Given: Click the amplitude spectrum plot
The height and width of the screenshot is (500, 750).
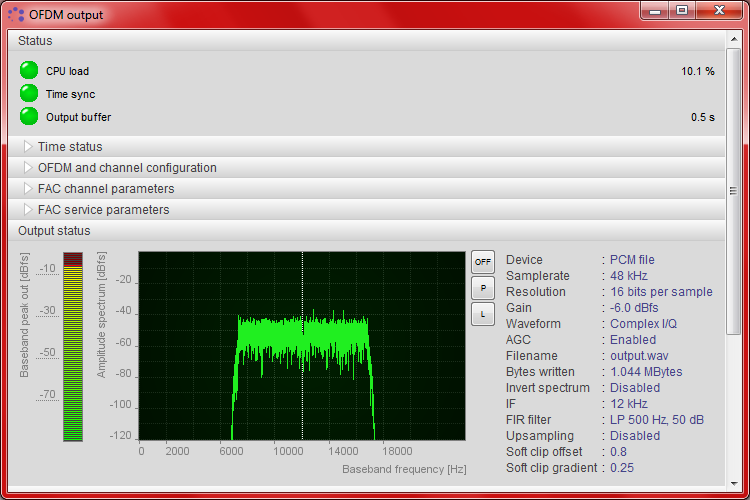Looking at the screenshot, I should pos(302,345).
